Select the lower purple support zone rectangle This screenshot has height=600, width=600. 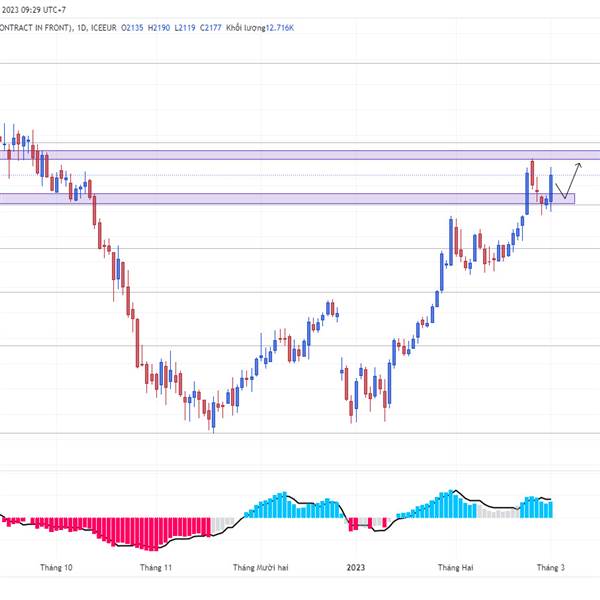(287, 198)
